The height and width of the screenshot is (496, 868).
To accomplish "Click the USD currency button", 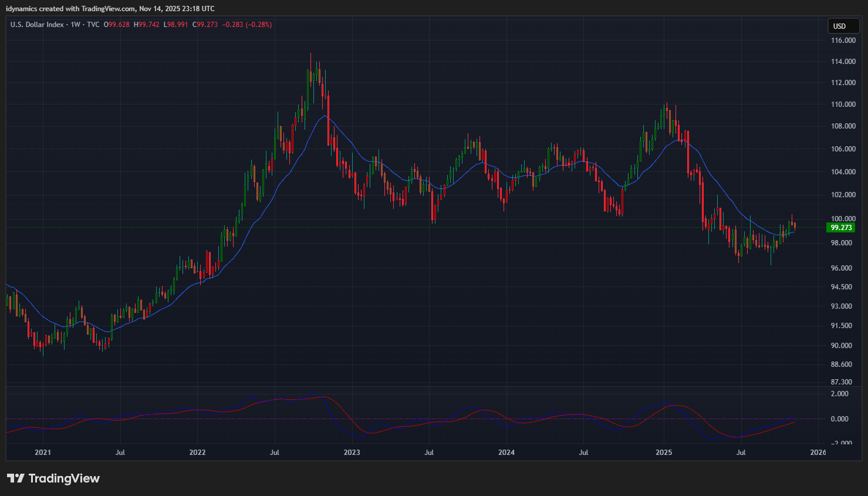I will (840, 26).
